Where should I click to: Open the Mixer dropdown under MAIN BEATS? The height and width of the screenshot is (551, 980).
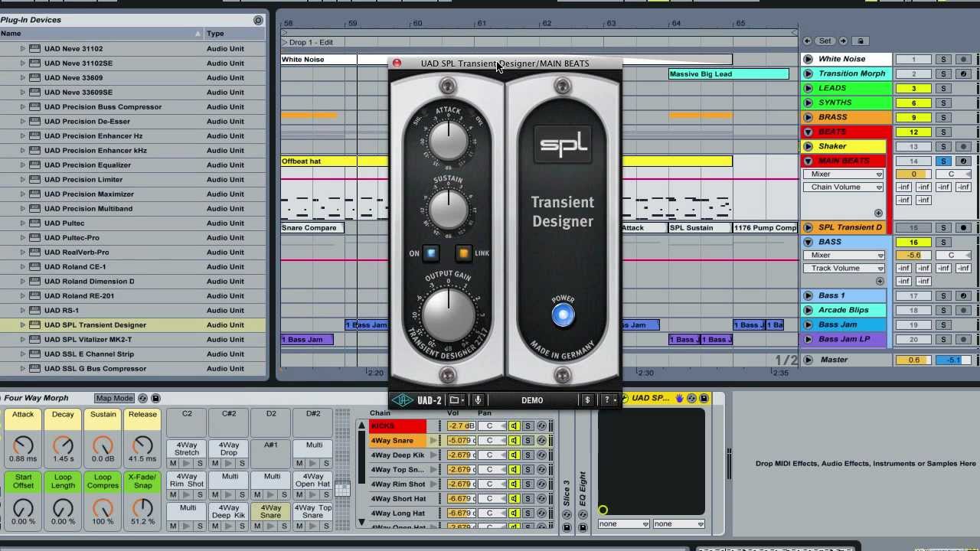(843, 174)
